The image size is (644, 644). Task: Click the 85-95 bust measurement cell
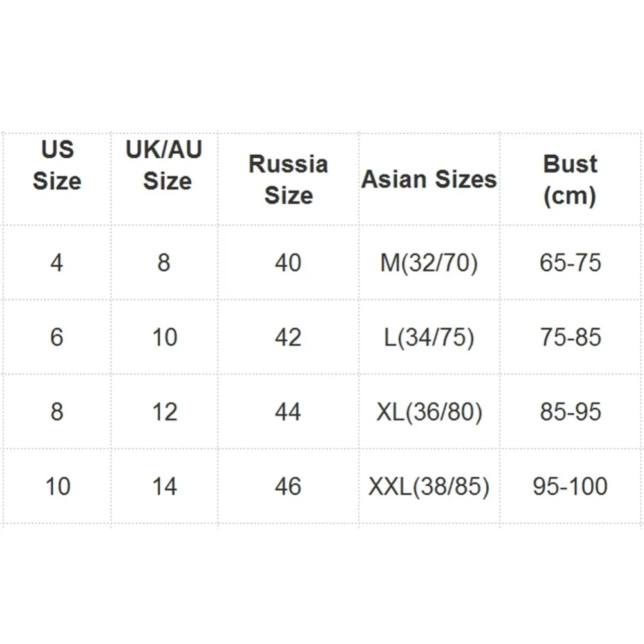click(x=570, y=412)
